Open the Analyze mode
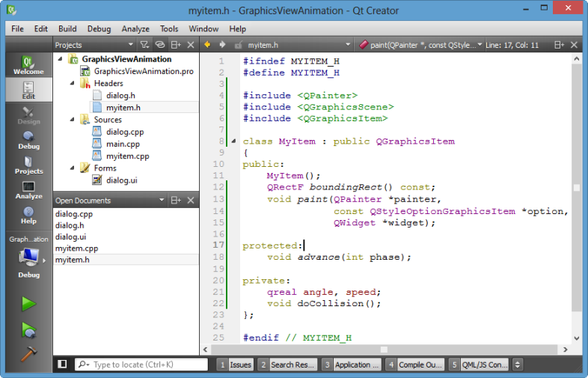The height and width of the screenshot is (378, 588). pyautogui.click(x=28, y=190)
